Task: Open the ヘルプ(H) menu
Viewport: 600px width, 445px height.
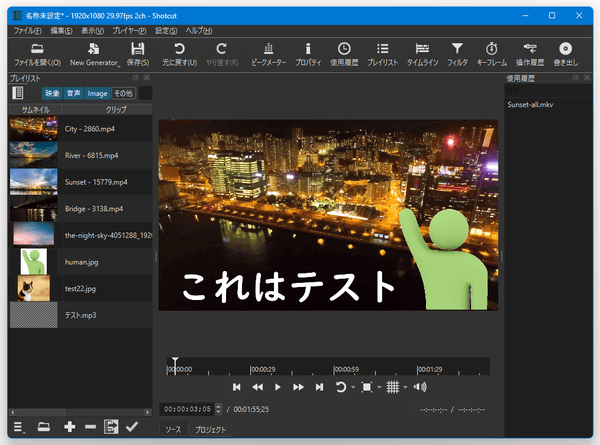Action: [x=199, y=31]
